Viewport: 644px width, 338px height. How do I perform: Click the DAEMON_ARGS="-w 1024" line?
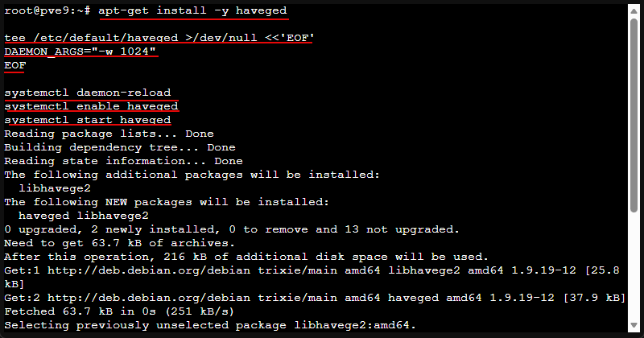tap(80, 52)
